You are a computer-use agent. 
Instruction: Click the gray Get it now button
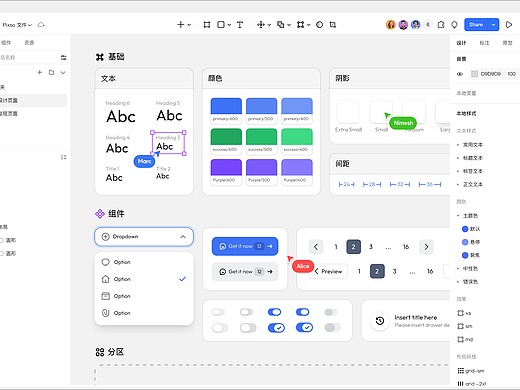[x=245, y=272]
